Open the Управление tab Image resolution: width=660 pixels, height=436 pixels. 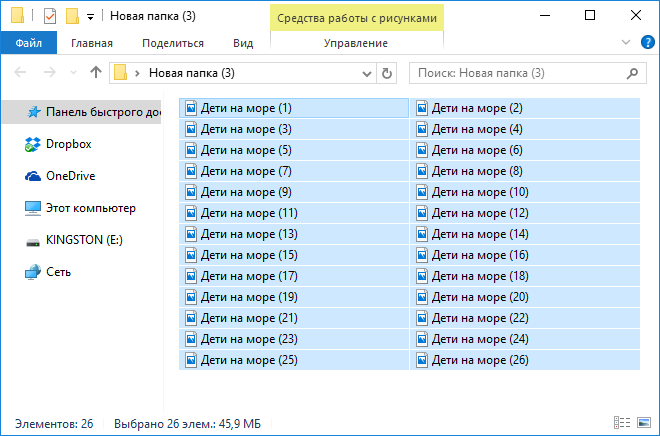[356, 43]
